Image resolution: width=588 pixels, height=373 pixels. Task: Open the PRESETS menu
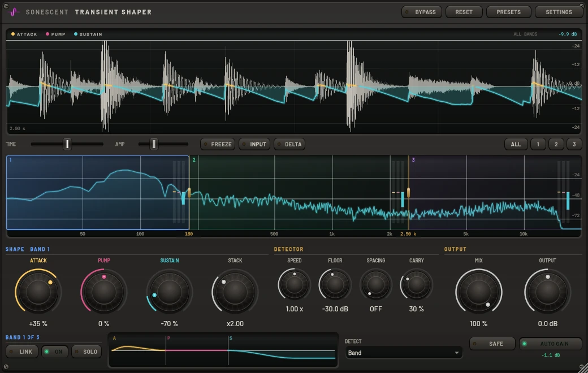[508, 12]
